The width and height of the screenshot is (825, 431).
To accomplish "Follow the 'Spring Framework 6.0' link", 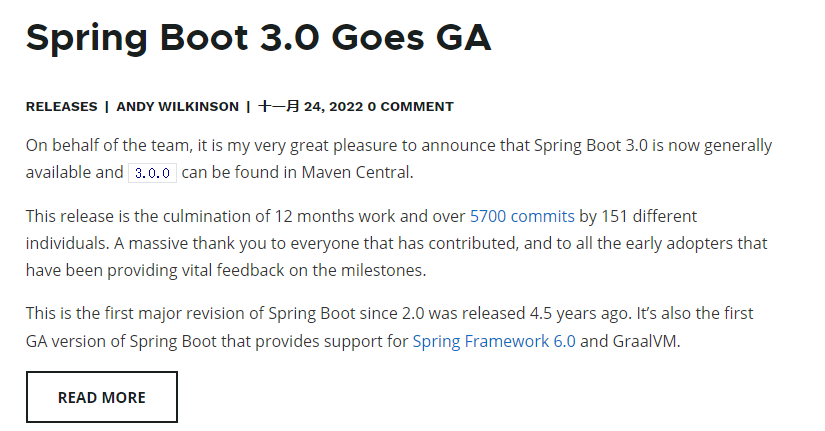I will point(494,342).
